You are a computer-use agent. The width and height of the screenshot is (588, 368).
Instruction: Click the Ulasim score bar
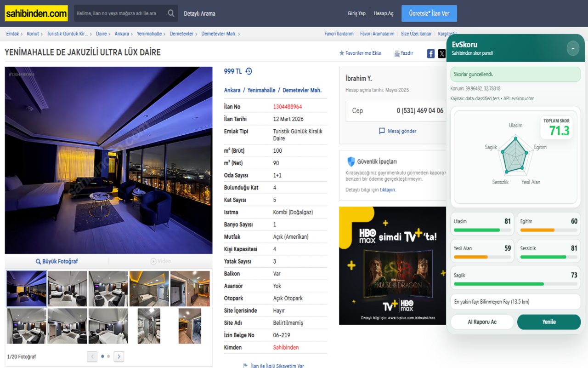[482, 230]
